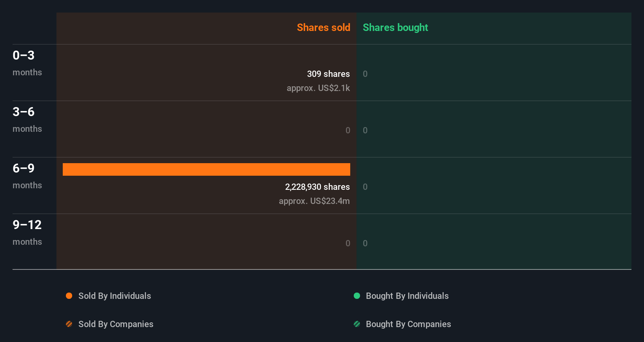
Task: Click the sold 0 in 9–12 months row
Action: coord(348,243)
